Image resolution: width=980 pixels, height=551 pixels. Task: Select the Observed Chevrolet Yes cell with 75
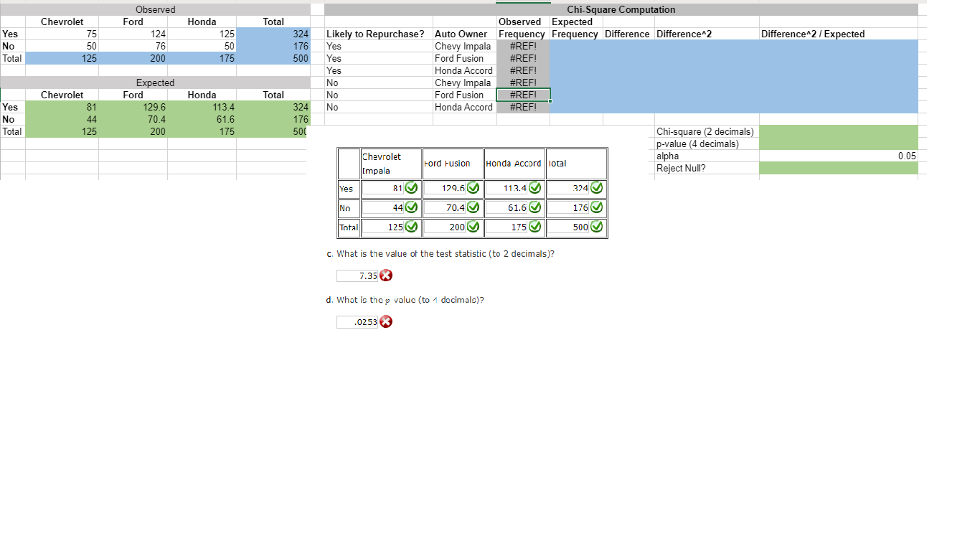(x=62, y=34)
